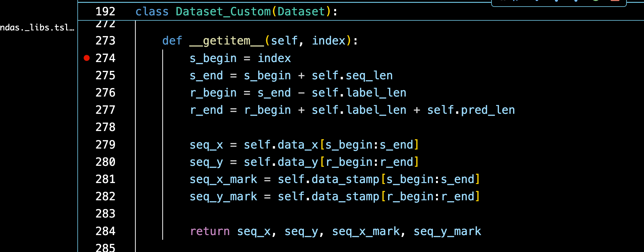Remove the red breakpoint on line 274

87,58
